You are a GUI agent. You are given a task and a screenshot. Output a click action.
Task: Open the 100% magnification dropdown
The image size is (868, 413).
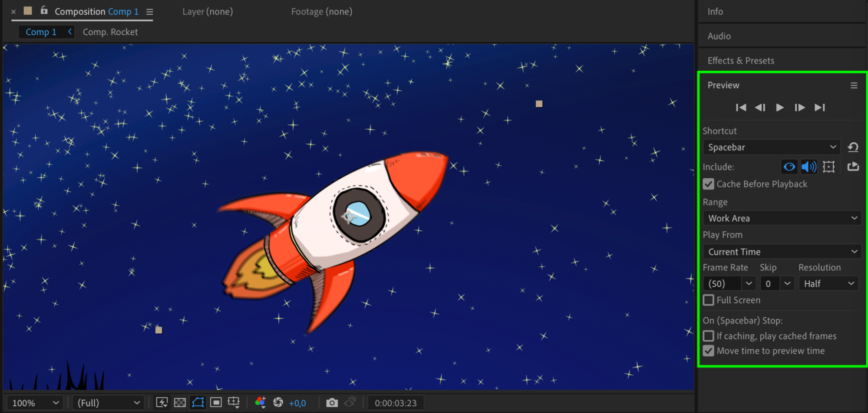[35, 403]
